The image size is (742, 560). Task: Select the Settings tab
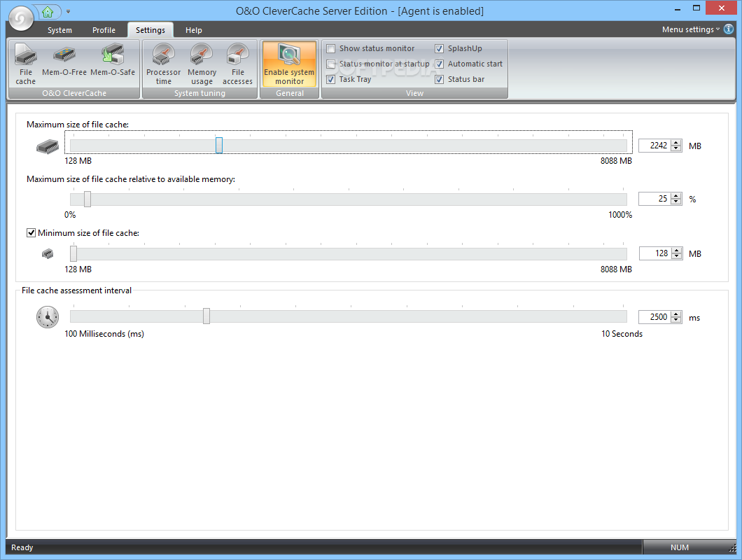coord(150,30)
